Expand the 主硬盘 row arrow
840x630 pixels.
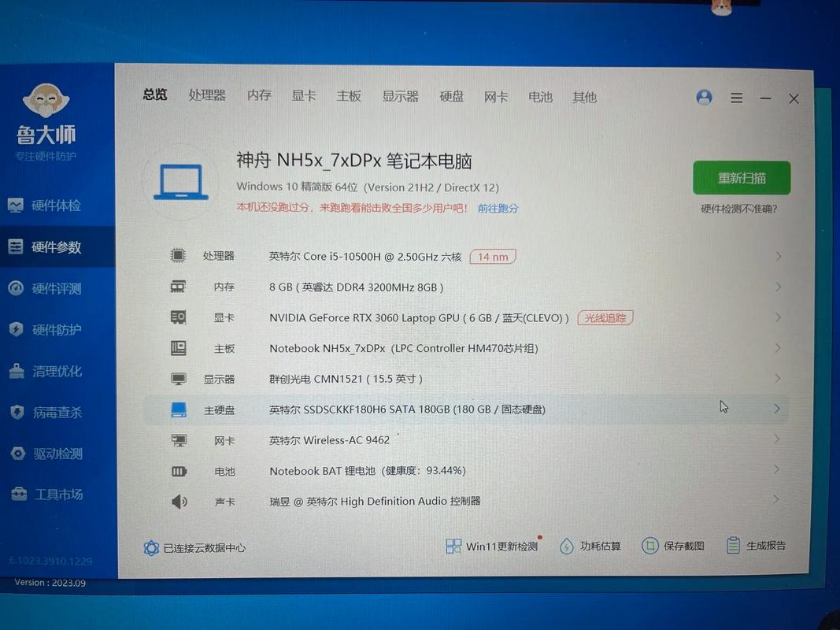pos(777,409)
